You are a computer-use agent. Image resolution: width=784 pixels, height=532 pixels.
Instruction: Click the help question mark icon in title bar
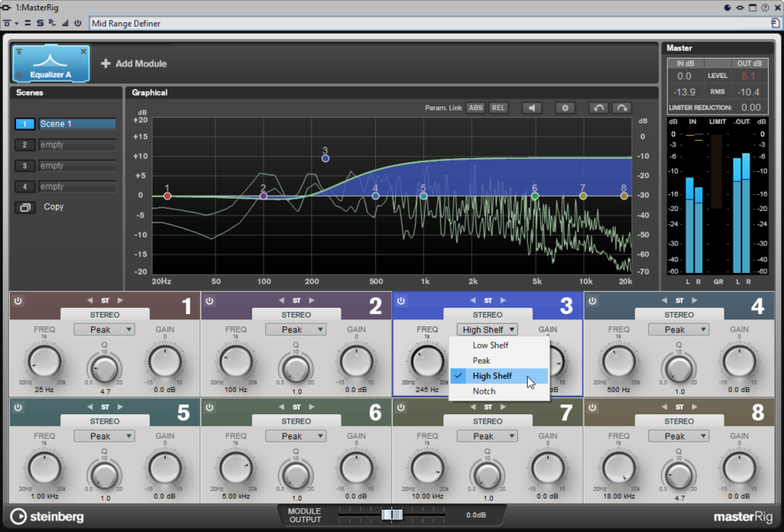click(765, 7)
